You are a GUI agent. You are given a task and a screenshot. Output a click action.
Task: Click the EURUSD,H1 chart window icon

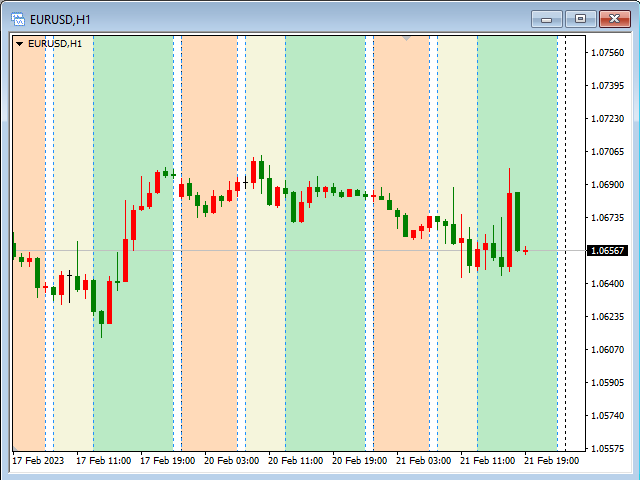(x=18, y=19)
